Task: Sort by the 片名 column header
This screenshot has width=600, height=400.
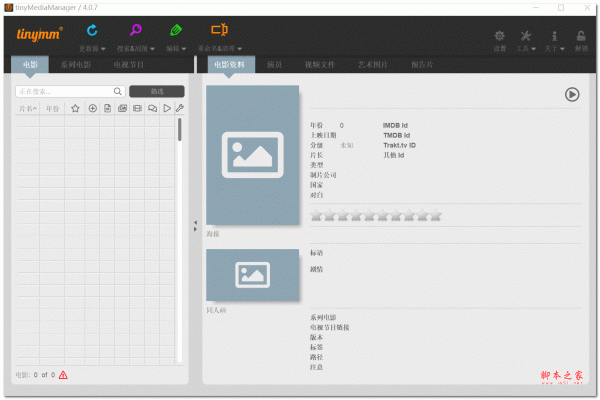Action: tap(28, 109)
